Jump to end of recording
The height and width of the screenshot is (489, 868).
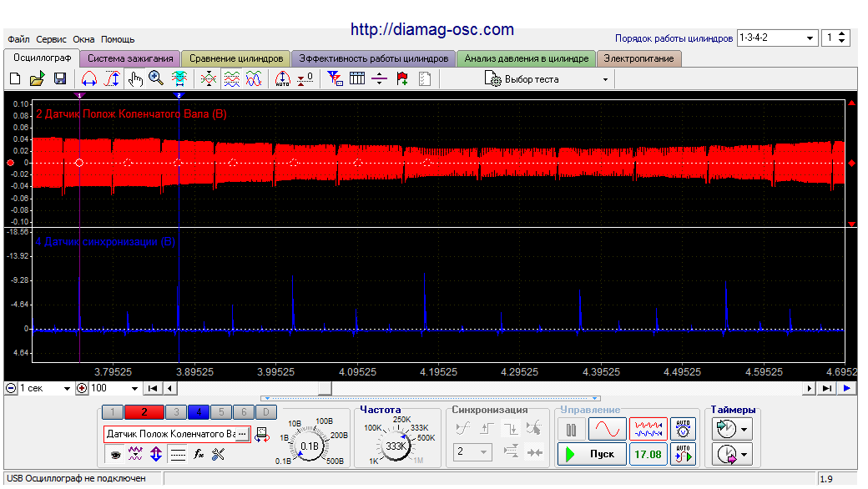pos(827,388)
